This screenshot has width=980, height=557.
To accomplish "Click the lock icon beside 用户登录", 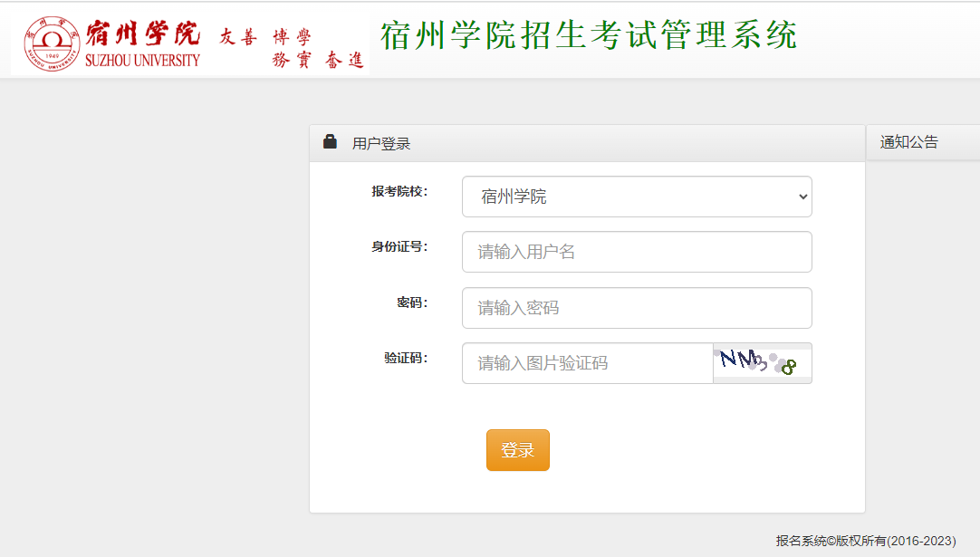I will 331,142.
